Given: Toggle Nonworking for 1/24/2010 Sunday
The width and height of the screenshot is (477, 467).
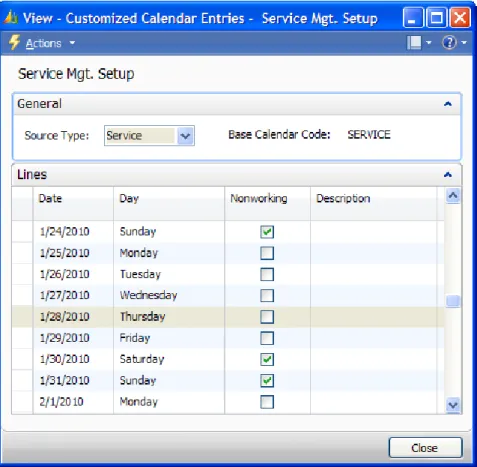Looking at the screenshot, I should [267, 232].
